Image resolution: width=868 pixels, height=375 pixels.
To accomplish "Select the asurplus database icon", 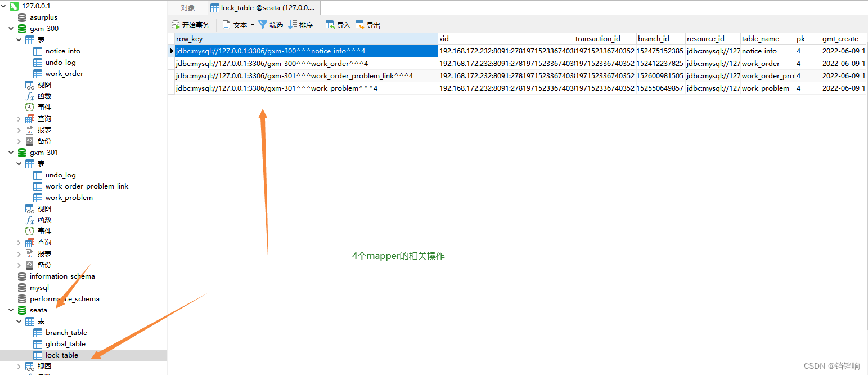I will coord(22,17).
